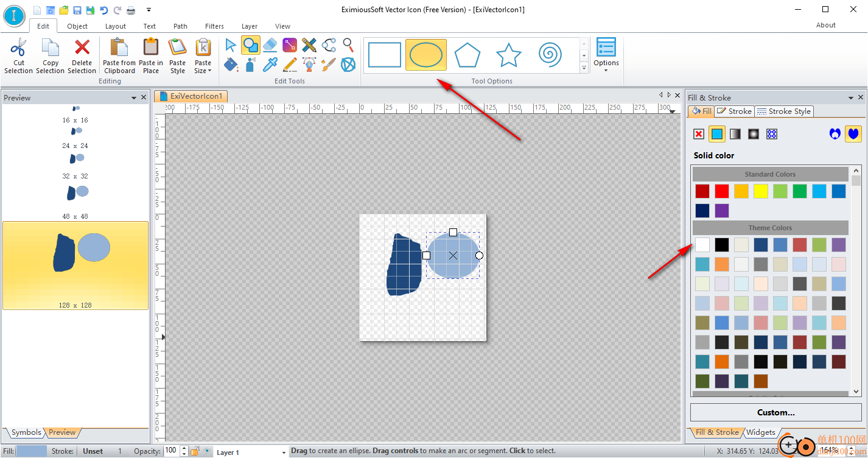Choose the star shape option

click(x=509, y=55)
